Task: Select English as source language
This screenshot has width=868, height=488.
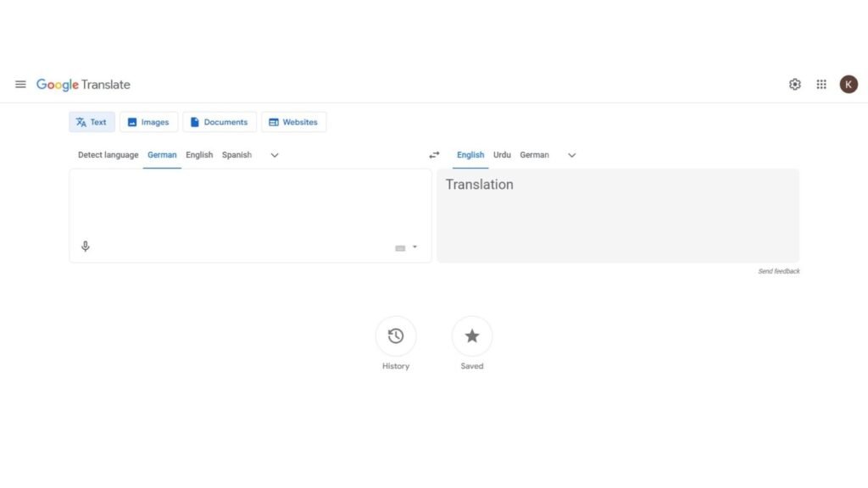Action: click(199, 155)
